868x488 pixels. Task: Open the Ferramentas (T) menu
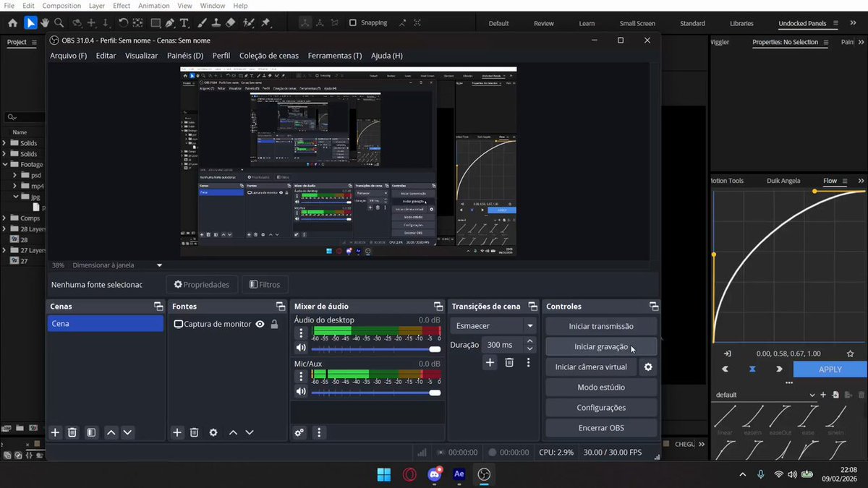(334, 56)
